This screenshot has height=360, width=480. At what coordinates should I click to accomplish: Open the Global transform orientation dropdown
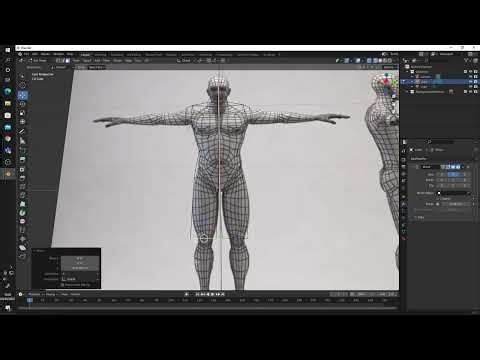[x=184, y=60]
